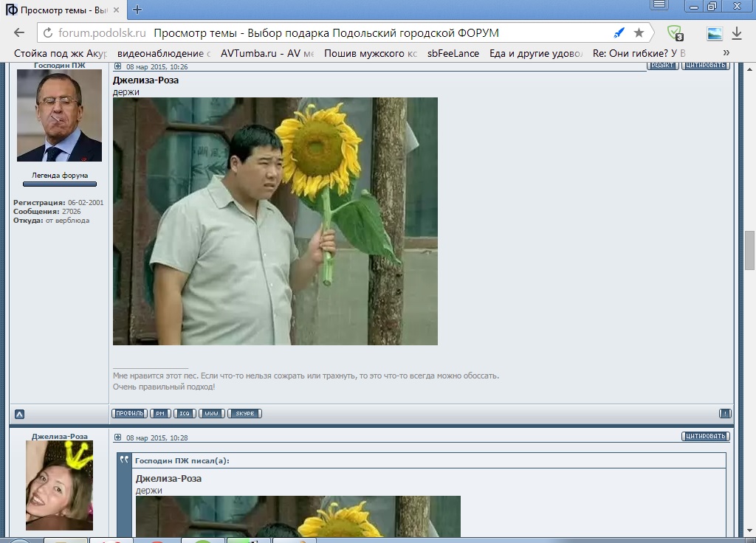Open the browser main menu button
The height and width of the screenshot is (543, 756).
659,5
